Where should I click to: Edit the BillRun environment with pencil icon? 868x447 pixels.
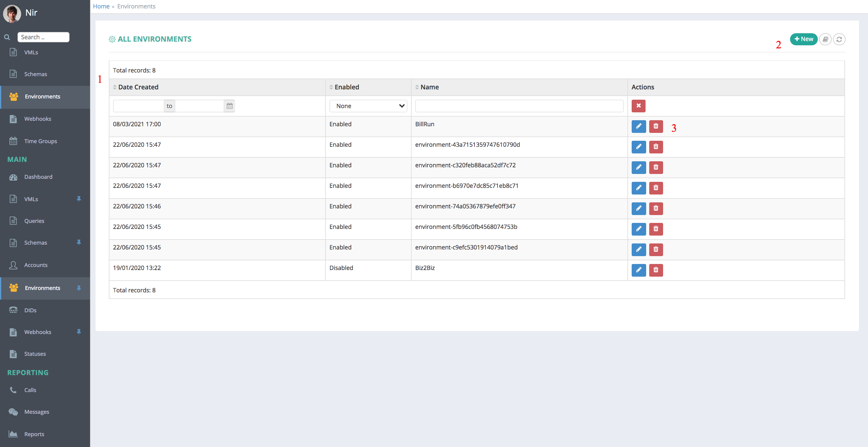(x=639, y=126)
